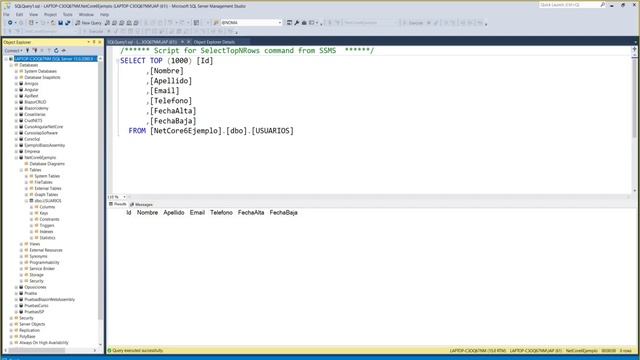Click the Keys folder icon
This screenshot has height=360, width=640.
[36, 213]
